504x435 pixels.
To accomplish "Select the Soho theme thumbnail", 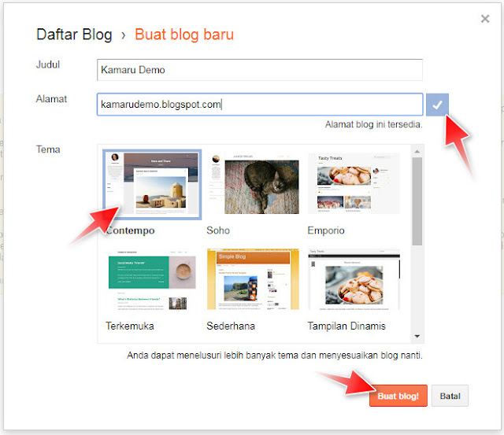I will 254,183.
